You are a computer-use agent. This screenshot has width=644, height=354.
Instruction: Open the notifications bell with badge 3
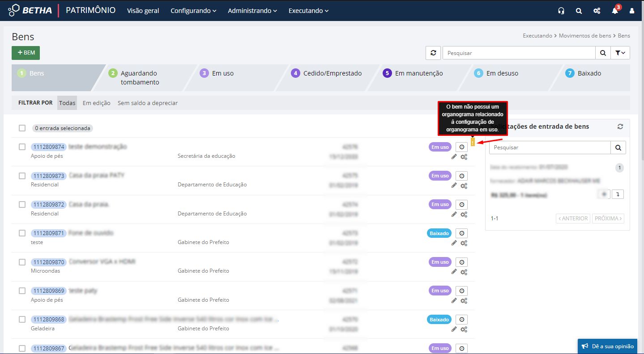[615, 10]
